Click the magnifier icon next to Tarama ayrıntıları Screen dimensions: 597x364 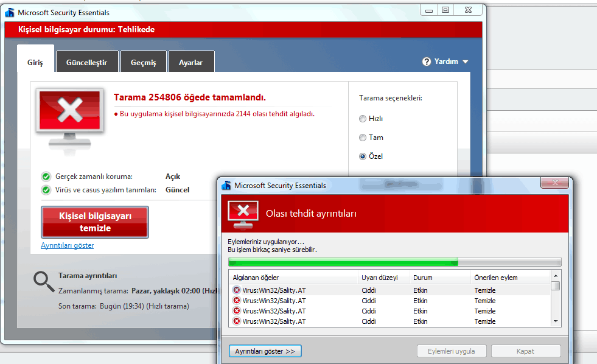pos(44,282)
